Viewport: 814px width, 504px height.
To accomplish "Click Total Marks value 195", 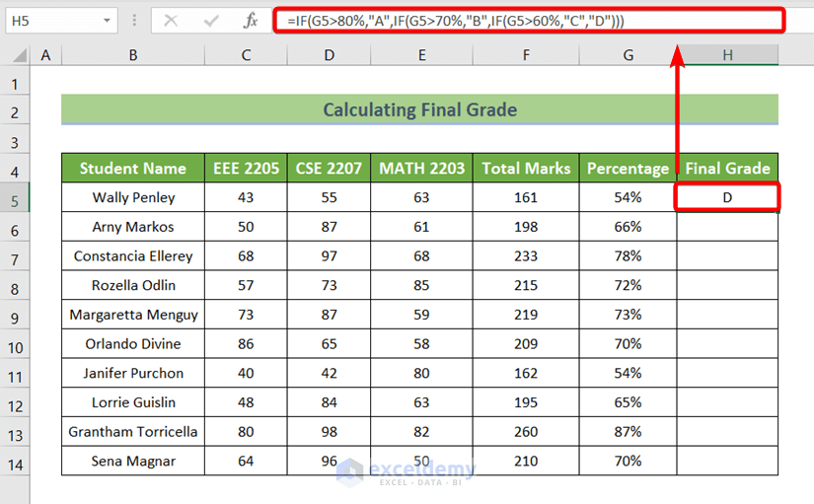I will pyautogui.click(x=526, y=402).
